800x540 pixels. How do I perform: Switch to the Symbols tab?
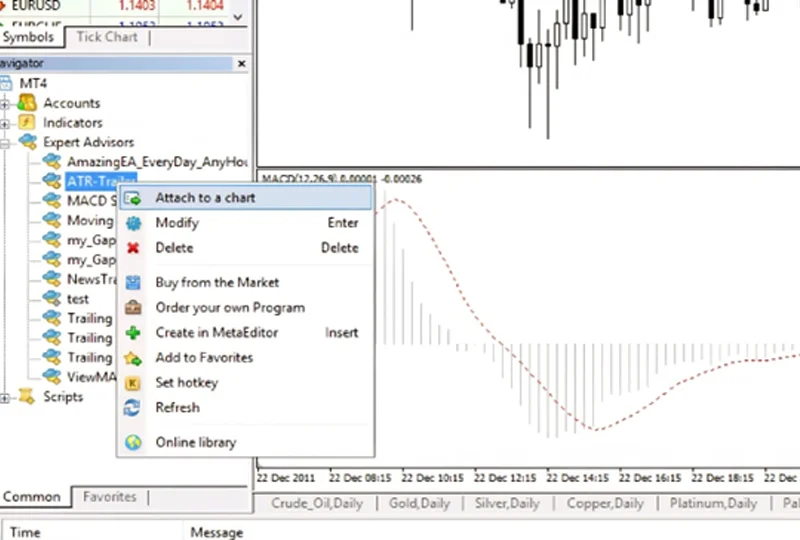(29, 37)
